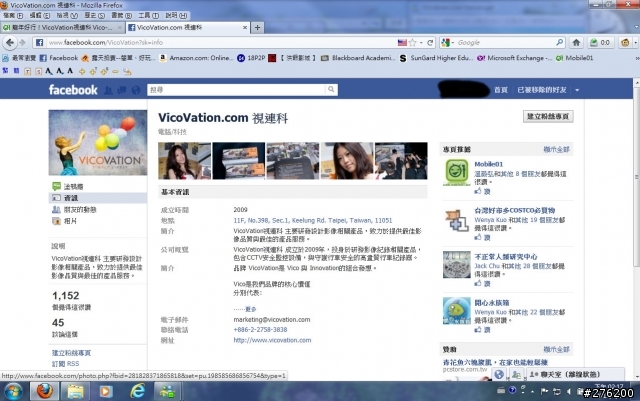Image resolution: width=640 pixels, height=401 pixels.
Task: Open the Blackboard Academic bookmark
Action: click(x=358, y=58)
